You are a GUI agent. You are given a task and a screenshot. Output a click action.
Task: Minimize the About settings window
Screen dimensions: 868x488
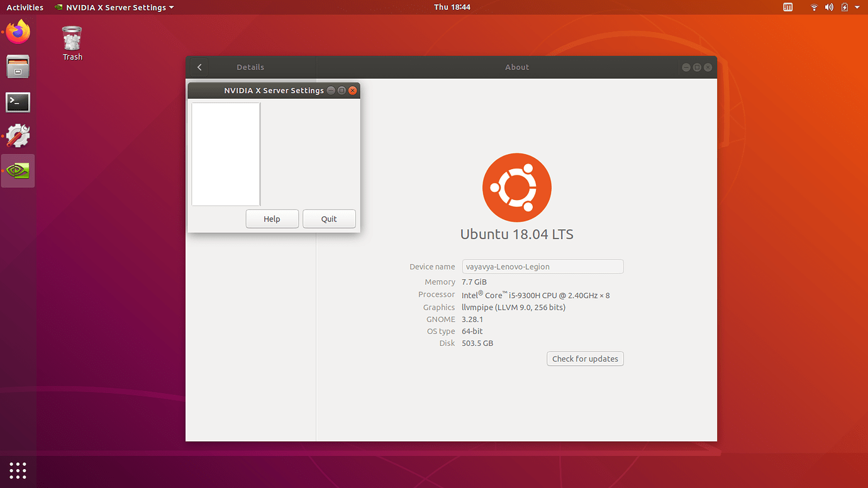pos(686,67)
